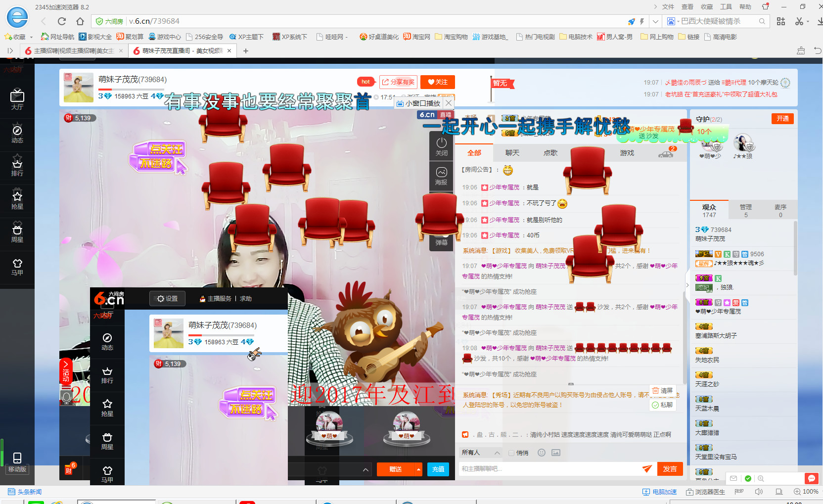Click the 充值 recharge button
Viewport: 823px width, 504px height.
coord(438,469)
